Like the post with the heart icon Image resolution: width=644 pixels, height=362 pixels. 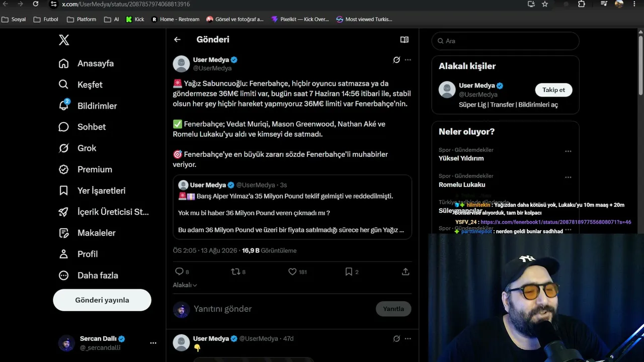point(292,271)
